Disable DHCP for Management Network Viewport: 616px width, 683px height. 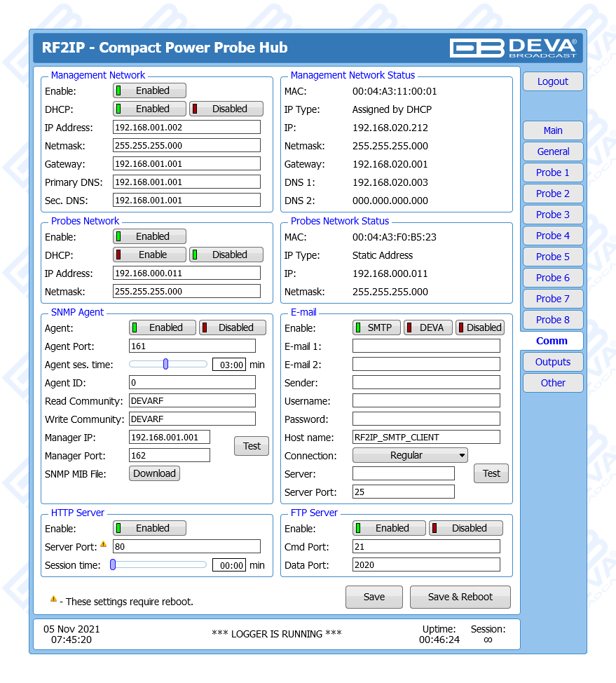point(226,109)
